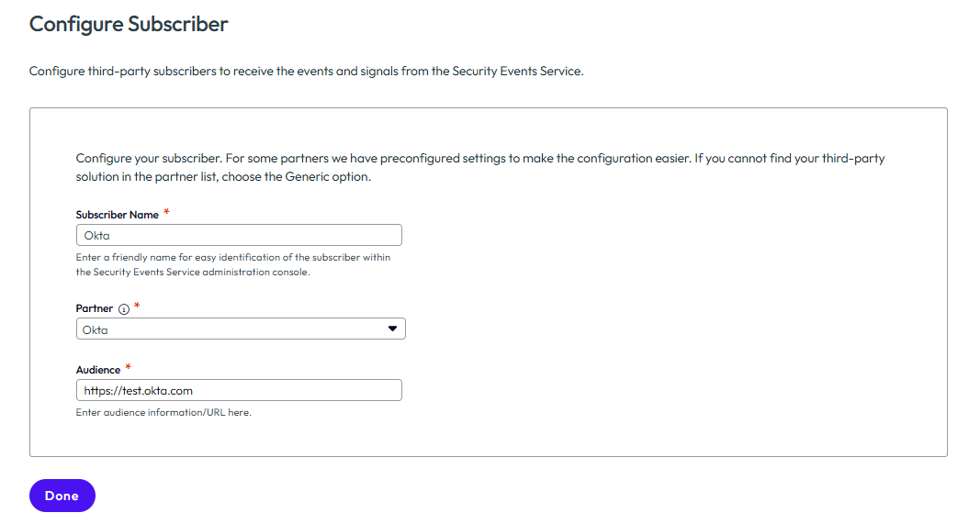The width and height of the screenshot is (980, 524).
Task: Click the Subscriber Name input field
Action: click(x=239, y=236)
